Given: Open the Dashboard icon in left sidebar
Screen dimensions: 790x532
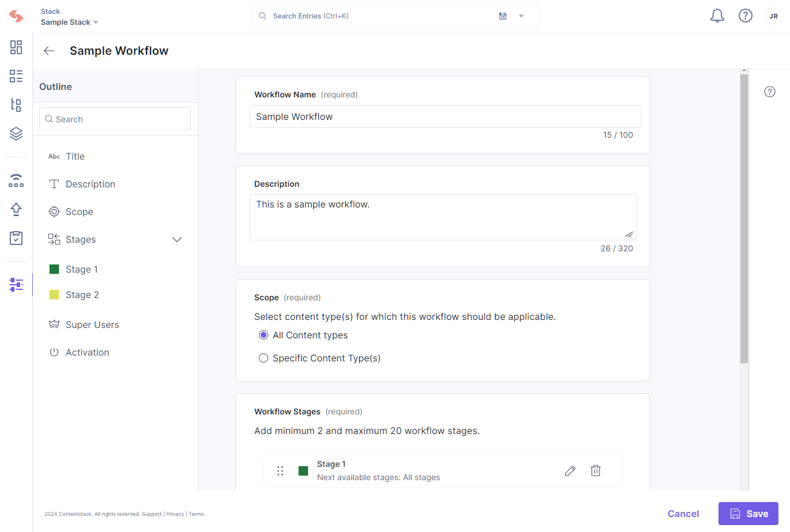Looking at the screenshot, I should coord(16,47).
